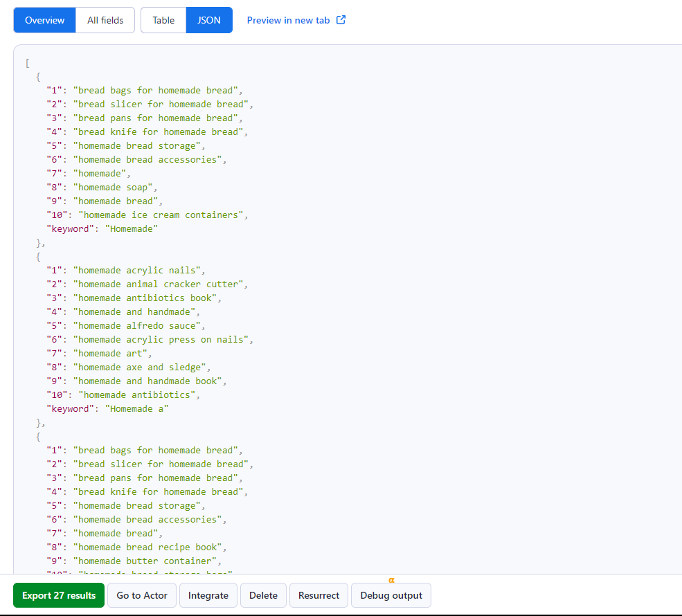
Task: Switch to Table view
Action: coord(163,20)
